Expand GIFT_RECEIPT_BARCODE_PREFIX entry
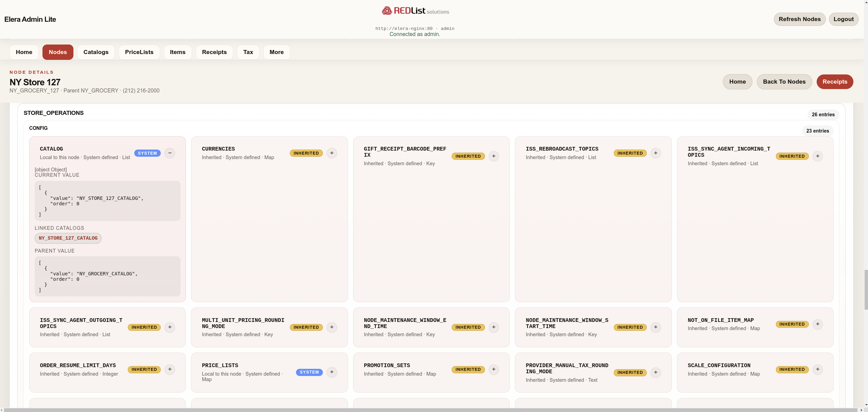This screenshot has height=412, width=868. pyautogui.click(x=493, y=156)
